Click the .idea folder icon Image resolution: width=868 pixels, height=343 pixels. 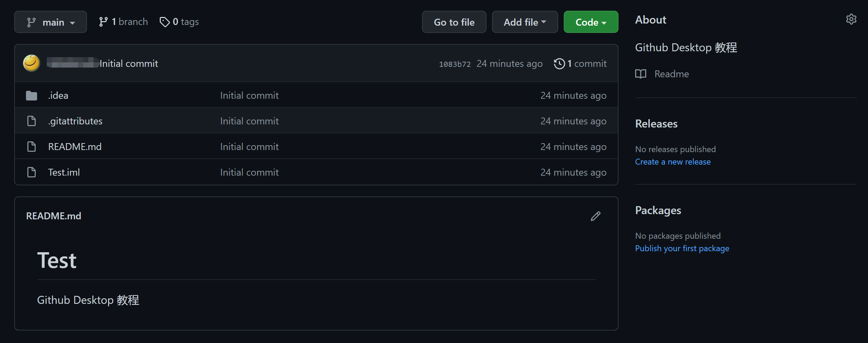(x=32, y=96)
